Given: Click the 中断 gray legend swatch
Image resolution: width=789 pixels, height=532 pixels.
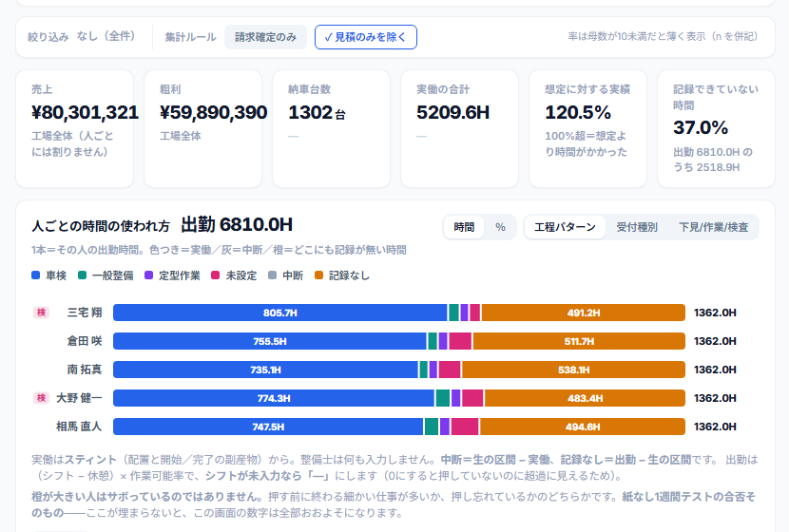Looking at the screenshot, I should click(272, 275).
